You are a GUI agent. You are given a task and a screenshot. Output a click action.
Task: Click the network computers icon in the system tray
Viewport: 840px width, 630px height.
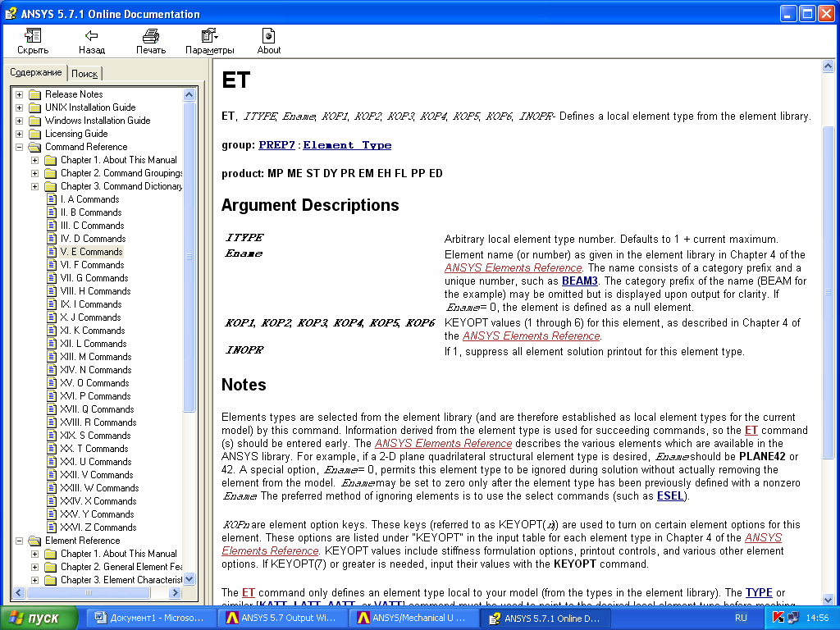(792, 618)
